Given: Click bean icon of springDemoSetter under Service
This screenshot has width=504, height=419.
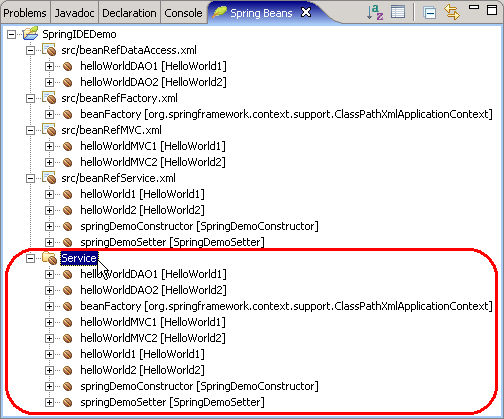Looking at the screenshot, I should 68,402.
